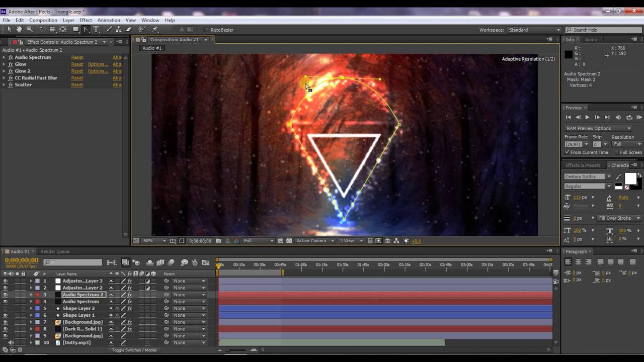The width and height of the screenshot is (644, 362).
Task: Hide Shape Layer 1 eye toggle
Action: point(5,315)
